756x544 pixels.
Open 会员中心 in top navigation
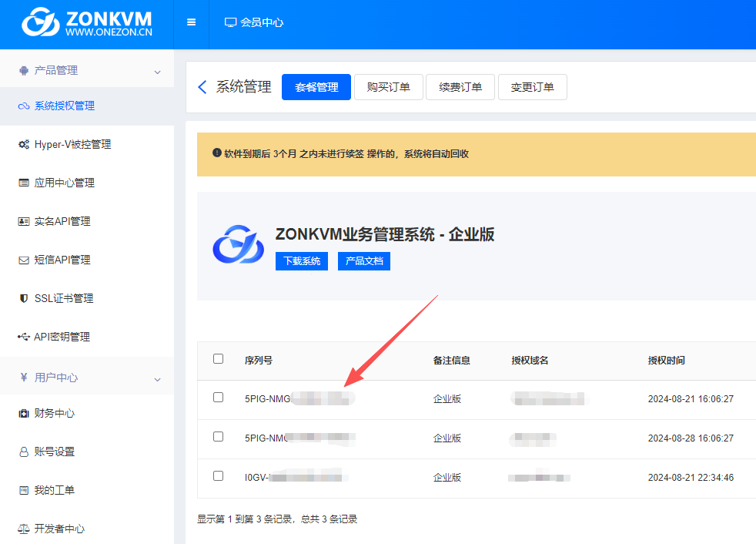pyautogui.click(x=254, y=22)
